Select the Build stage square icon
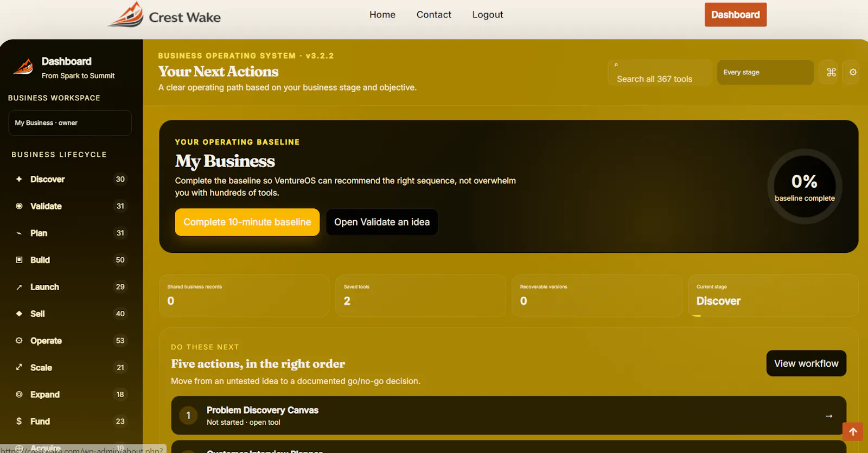Viewport: 868px width, 453px height. pos(19,260)
